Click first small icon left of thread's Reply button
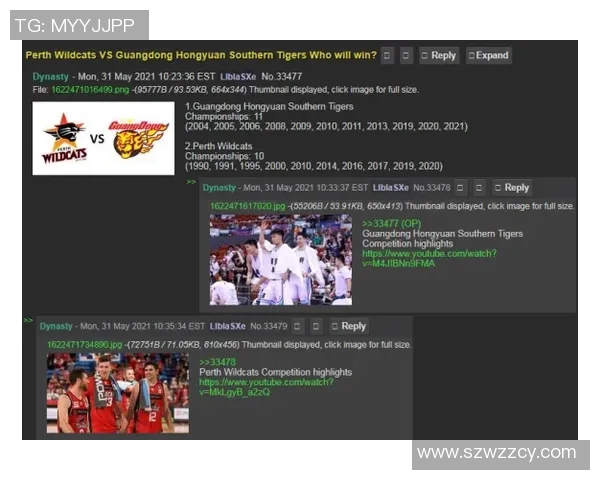 click(387, 56)
